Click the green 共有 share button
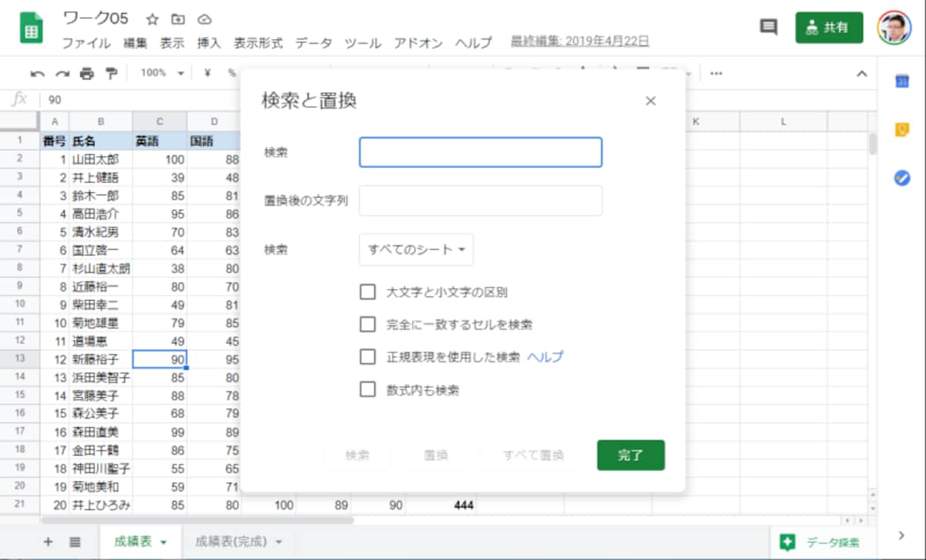 830,28
